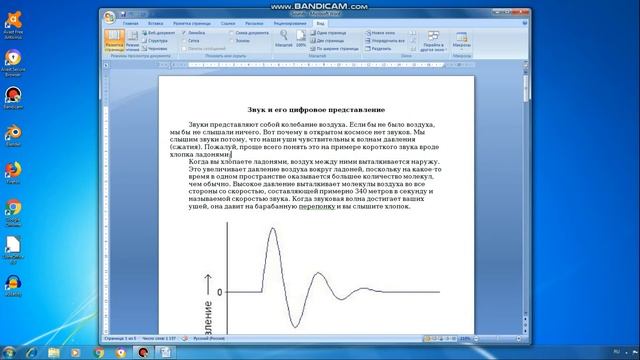Select the Разметка страницы layout view button
640x360 pixels.
pyautogui.click(x=114, y=40)
